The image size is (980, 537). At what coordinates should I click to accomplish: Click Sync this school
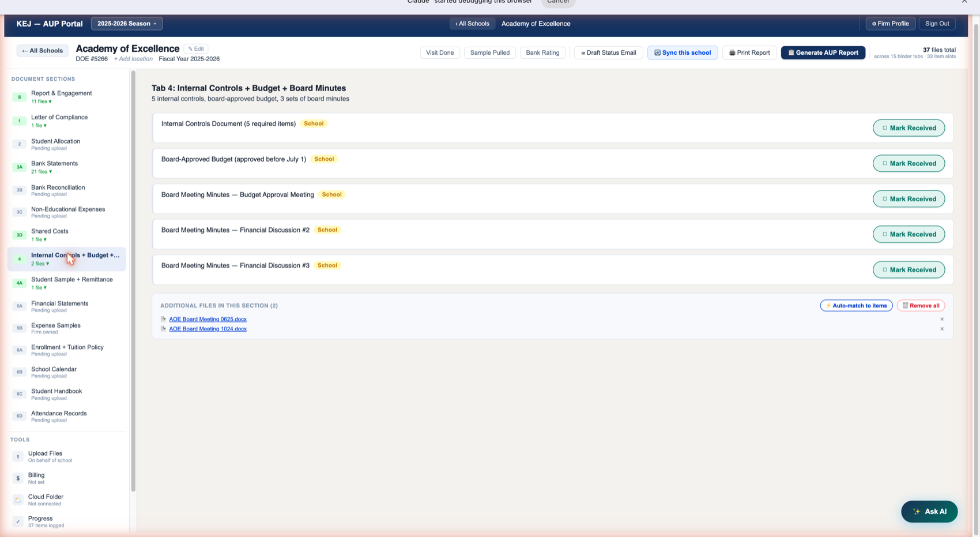[x=683, y=52]
